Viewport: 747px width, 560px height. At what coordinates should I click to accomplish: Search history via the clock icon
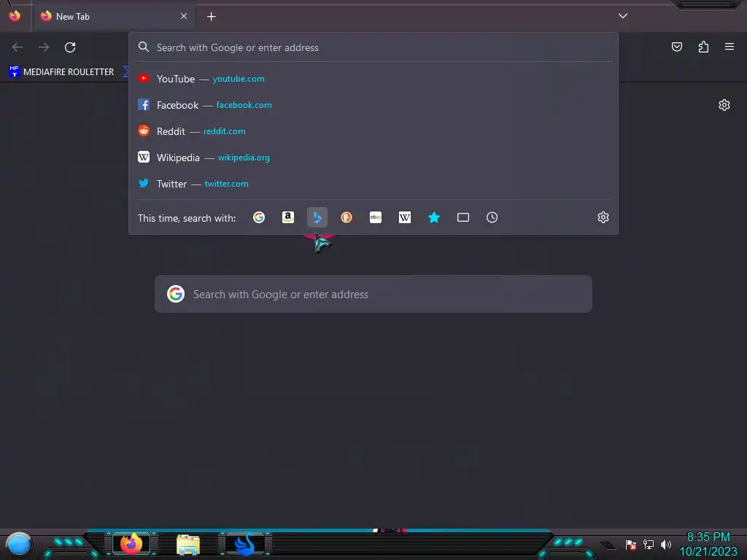492,217
